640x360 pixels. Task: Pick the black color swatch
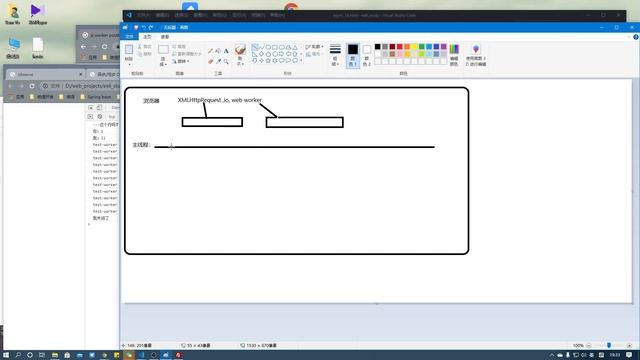pyautogui.click(x=378, y=47)
